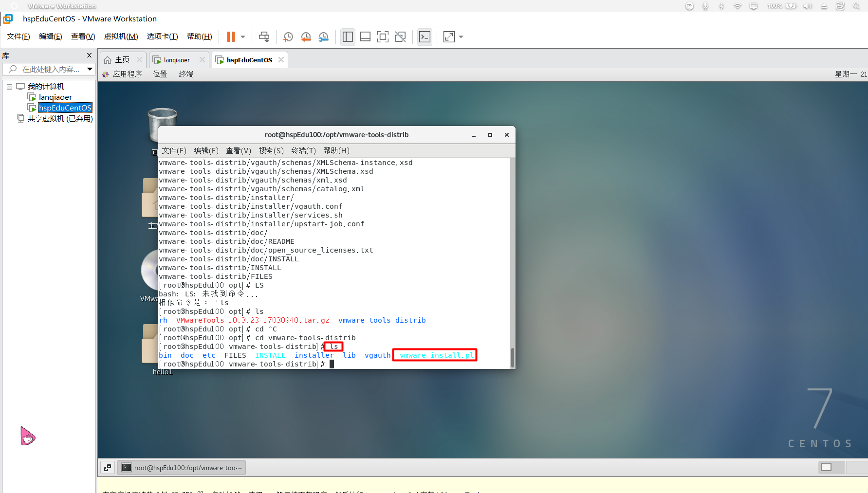This screenshot has width=868, height=493.
Task: Click the volume icon in system menu bar
Action: 807,6
